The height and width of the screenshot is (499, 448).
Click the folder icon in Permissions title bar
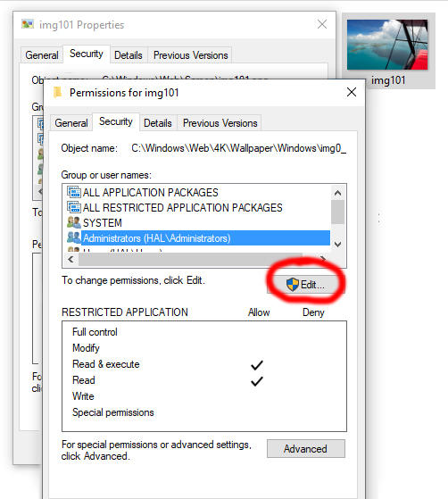pos(57,92)
